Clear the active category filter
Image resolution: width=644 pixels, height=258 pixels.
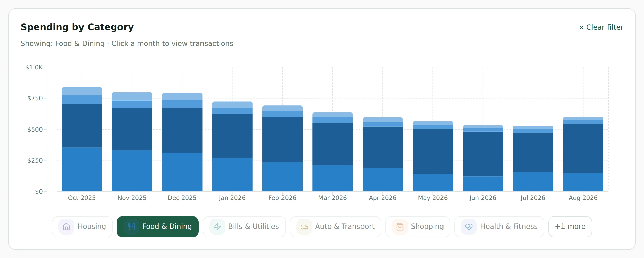601,27
